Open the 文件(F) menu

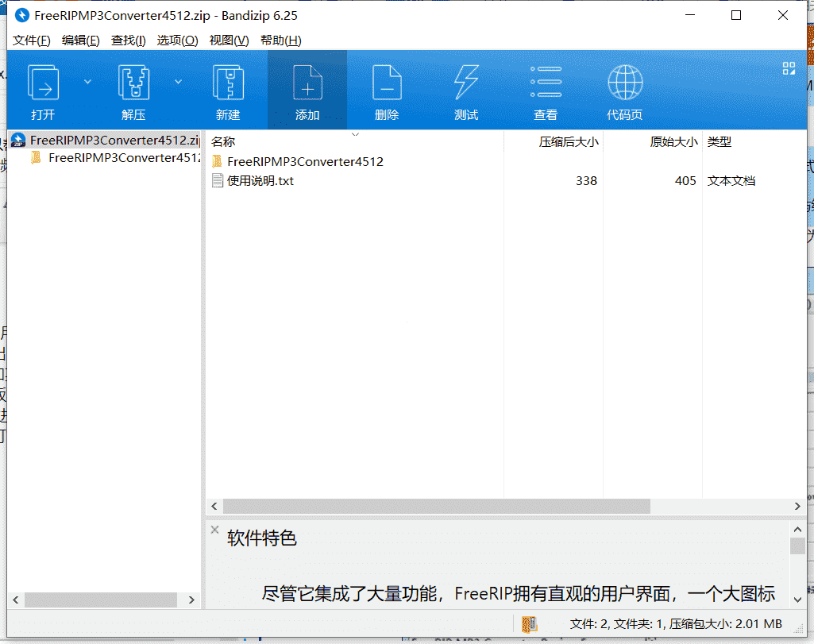tap(32, 40)
